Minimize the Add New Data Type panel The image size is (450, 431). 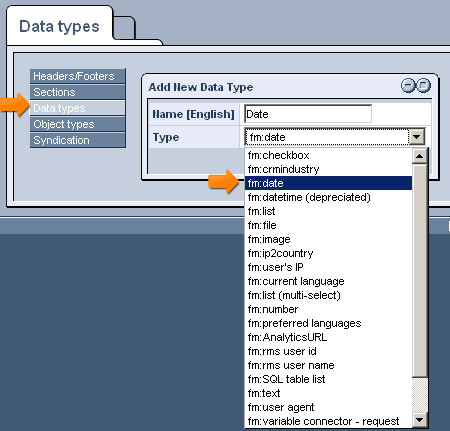(x=408, y=86)
